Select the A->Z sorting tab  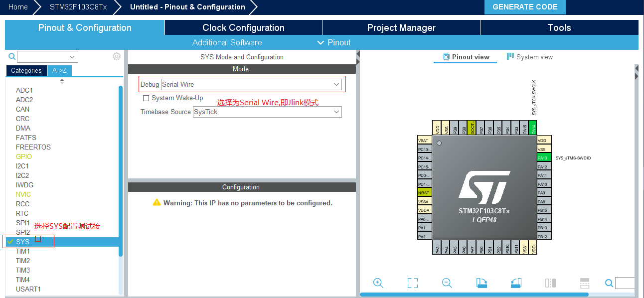point(60,71)
